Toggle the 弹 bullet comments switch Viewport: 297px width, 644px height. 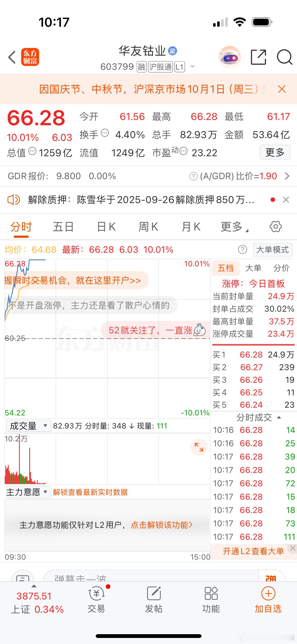(x=271, y=577)
